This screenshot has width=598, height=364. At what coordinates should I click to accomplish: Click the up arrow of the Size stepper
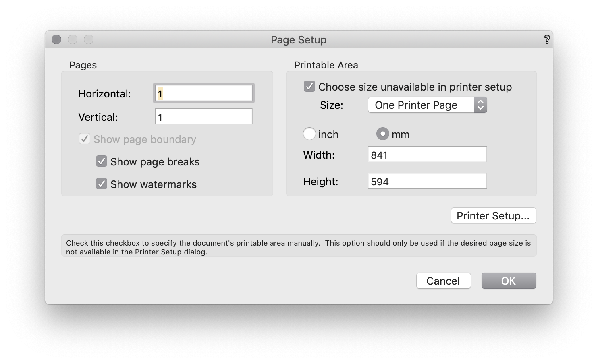tap(480, 102)
